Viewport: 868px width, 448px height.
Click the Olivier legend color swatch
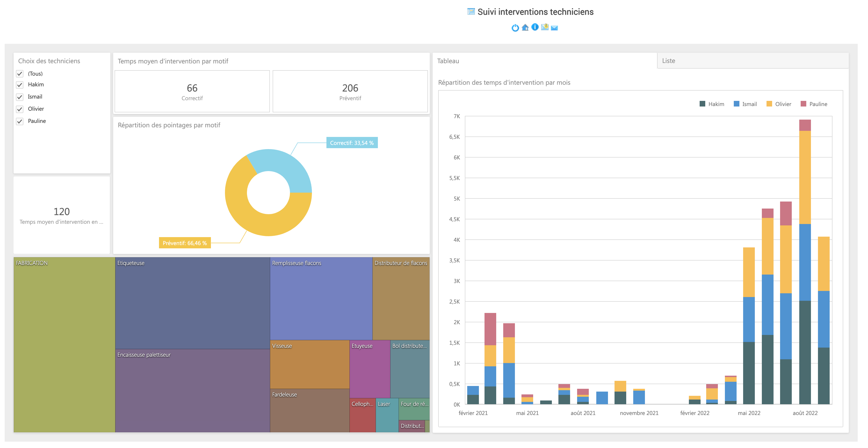point(769,104)
